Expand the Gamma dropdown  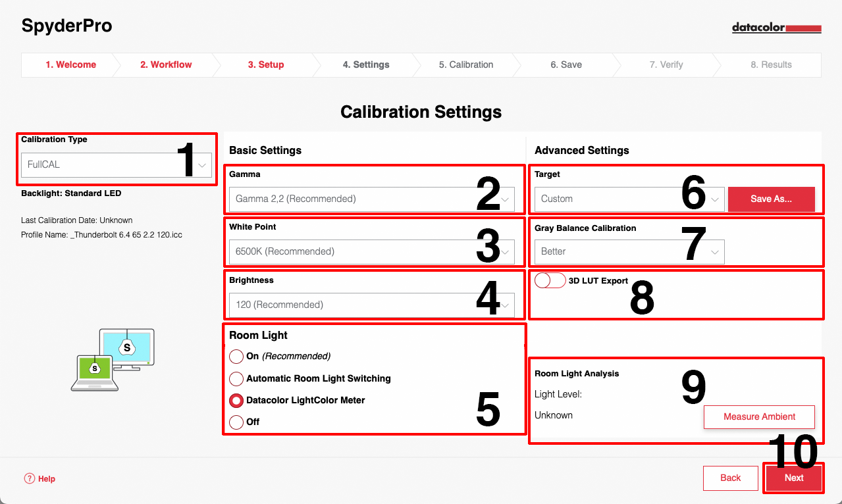[x=371, y=199]
